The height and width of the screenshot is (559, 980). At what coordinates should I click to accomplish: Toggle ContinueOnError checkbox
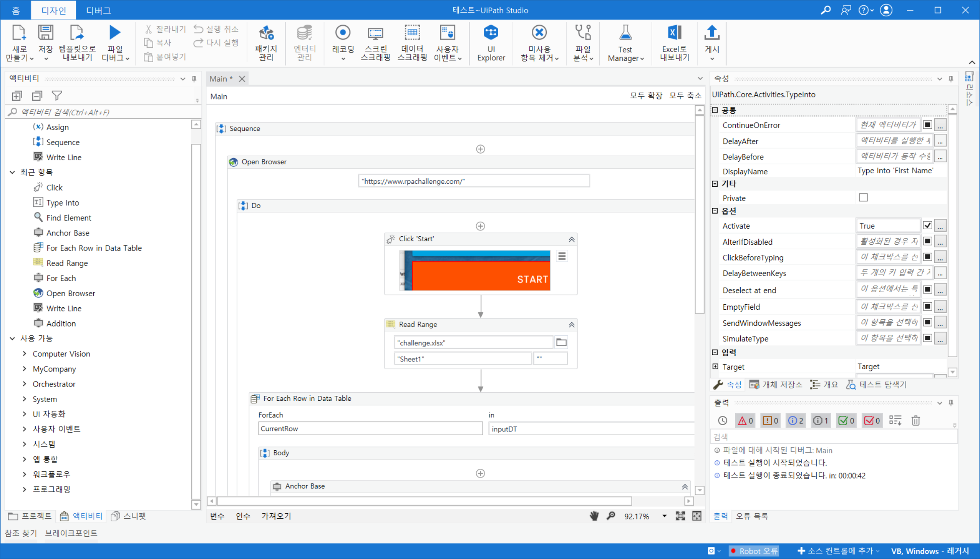pos(928,125)
